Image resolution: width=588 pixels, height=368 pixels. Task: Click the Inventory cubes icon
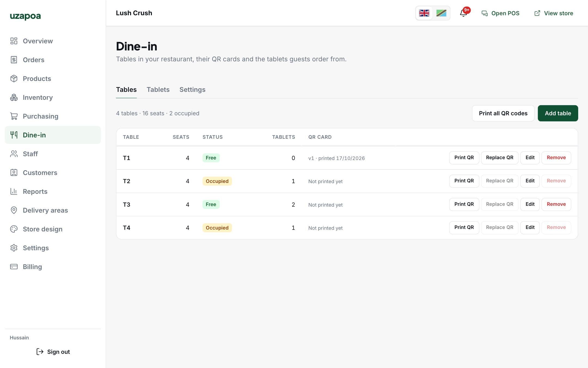[x=14, y=97]
